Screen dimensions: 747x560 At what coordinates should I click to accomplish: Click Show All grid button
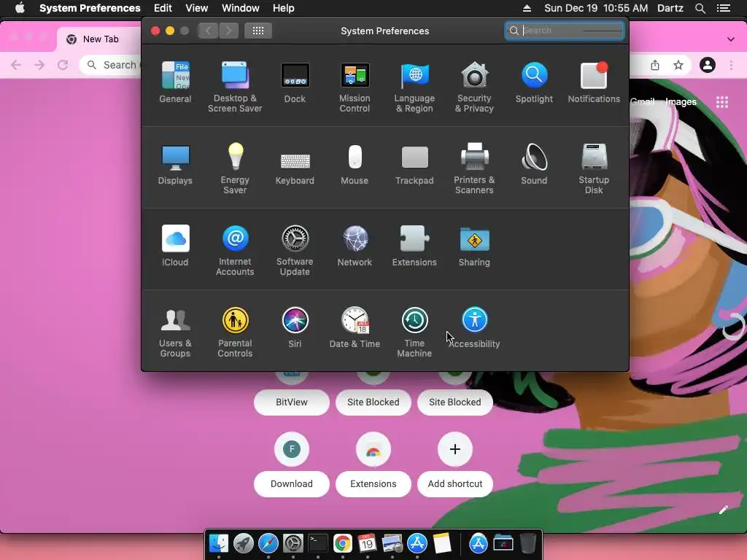click(258, 31)
